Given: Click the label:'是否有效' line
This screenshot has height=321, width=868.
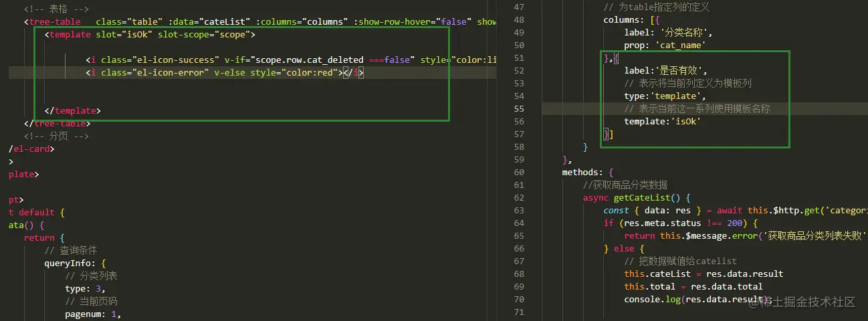Looking at the screenshot, I should [666, 70].
